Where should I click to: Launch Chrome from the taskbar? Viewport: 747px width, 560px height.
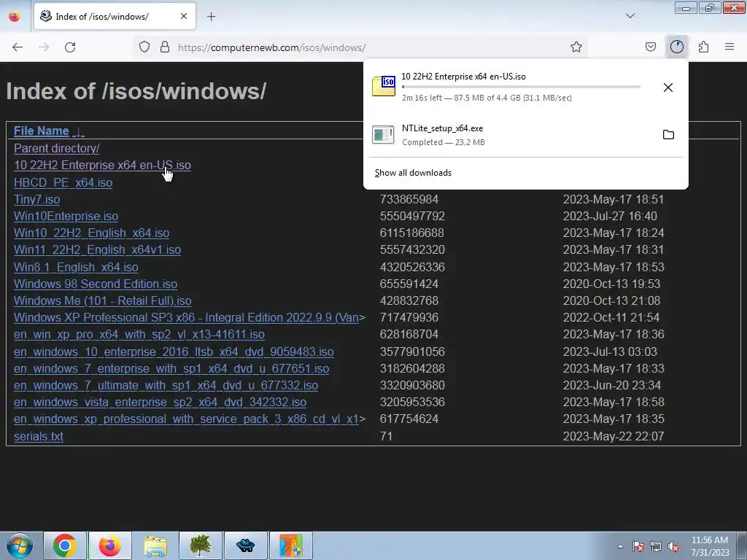coord(65,545)
